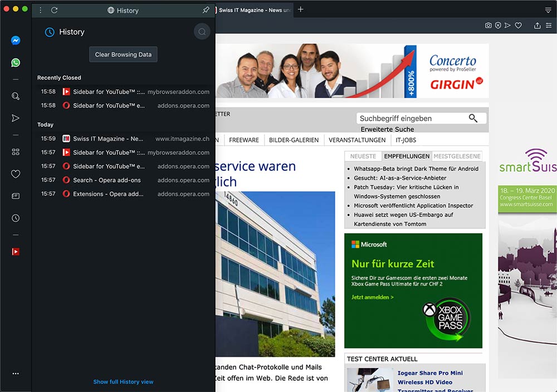Open VERANSTALTUNGEN menu item
Image resolution: width=557 pixels, height=392 pixels.
point(357,140)
